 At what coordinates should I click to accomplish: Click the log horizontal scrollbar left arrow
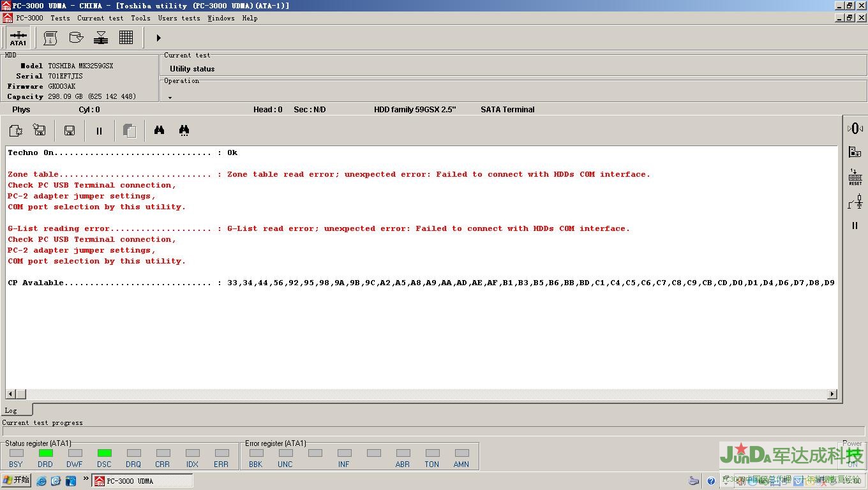click(x=10, y=394)
